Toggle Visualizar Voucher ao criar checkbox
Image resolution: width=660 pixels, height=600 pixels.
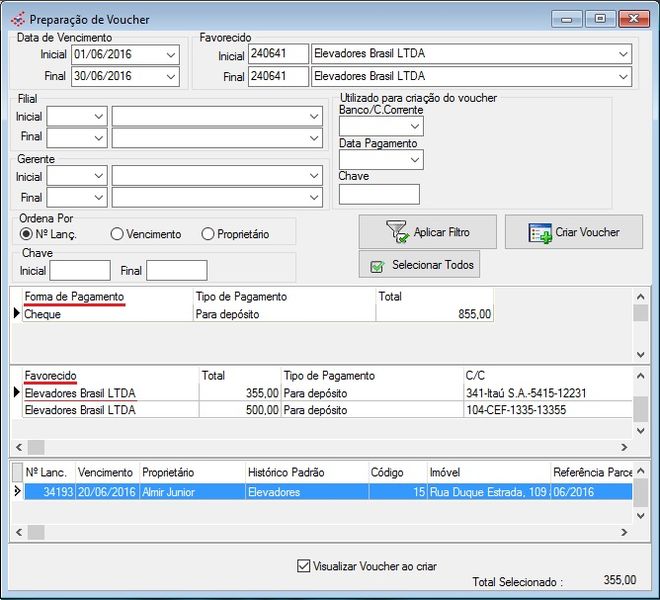click(x=304, y=566)
